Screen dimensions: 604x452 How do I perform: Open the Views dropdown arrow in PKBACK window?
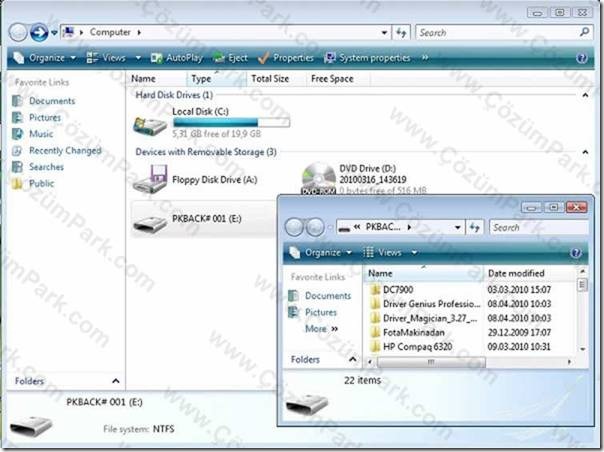pyautogui.click(x=414, y=253)
